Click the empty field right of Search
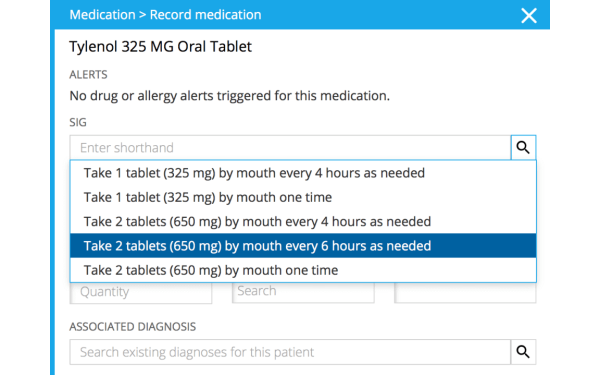 tap(465, 292)
